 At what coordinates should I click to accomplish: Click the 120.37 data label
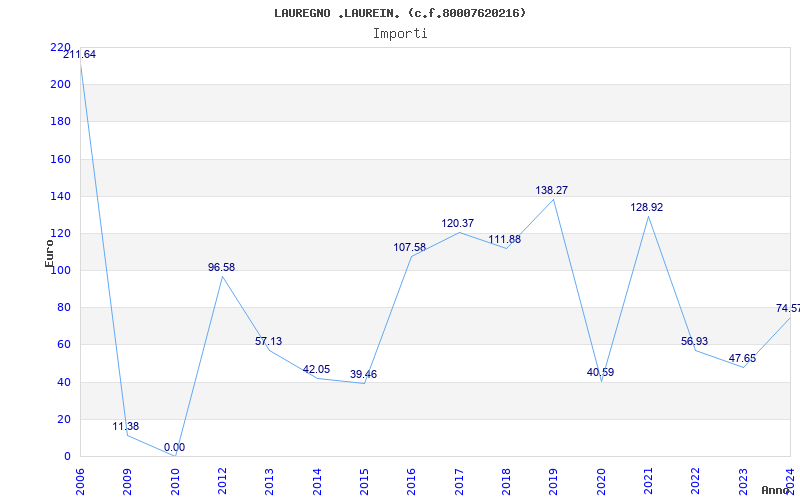tap(458, 223)
